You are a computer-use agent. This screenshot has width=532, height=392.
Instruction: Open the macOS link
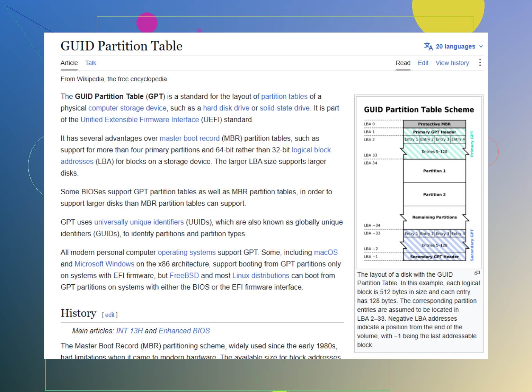pyautogui.click(x=326, y=252)
